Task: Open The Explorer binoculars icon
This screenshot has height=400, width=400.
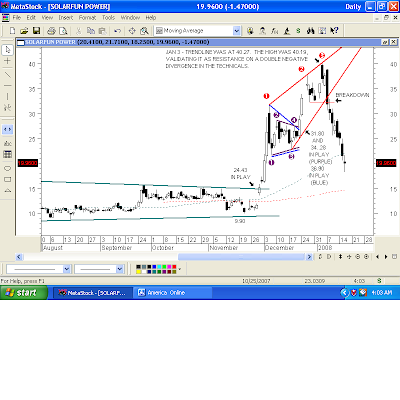Action: tap(310, 31)
